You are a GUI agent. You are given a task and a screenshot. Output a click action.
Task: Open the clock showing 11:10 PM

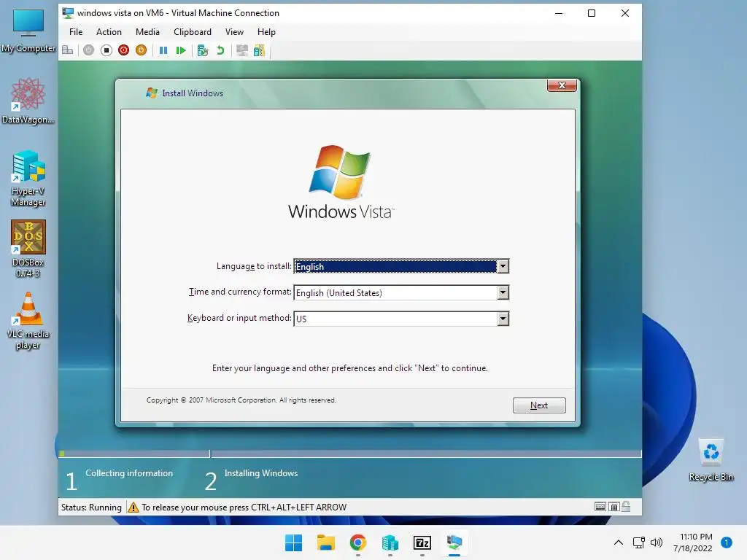point(693,542)
